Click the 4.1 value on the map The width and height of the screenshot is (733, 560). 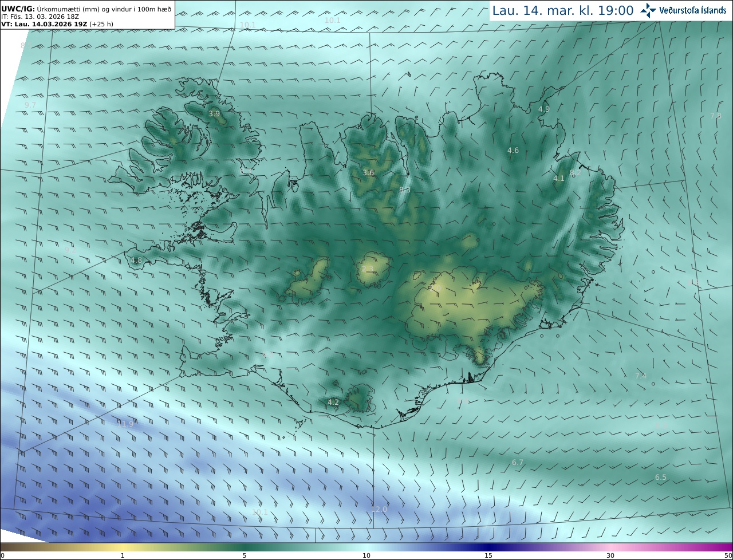coord(559,178)
